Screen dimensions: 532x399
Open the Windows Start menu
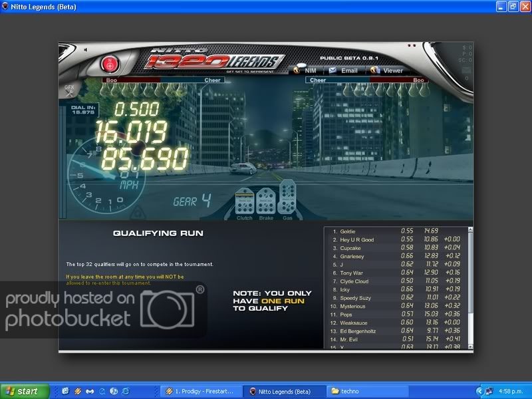[25, 391]
